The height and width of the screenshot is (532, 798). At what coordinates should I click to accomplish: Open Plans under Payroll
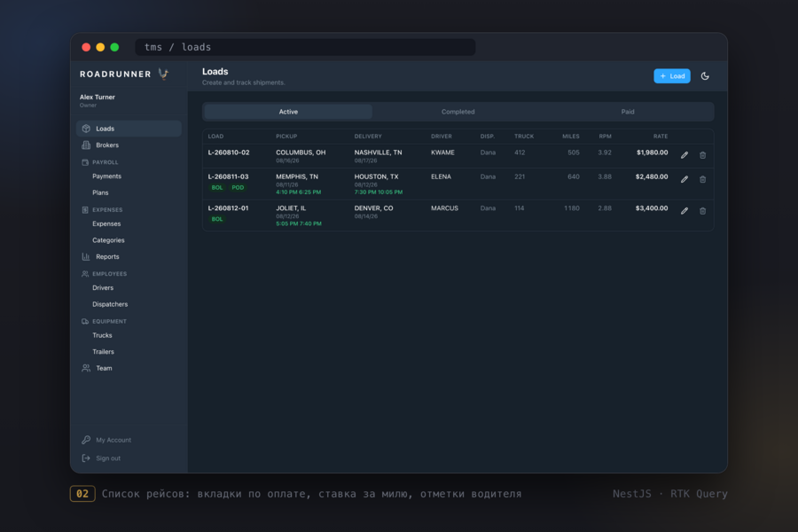click(x=100, y=192)
